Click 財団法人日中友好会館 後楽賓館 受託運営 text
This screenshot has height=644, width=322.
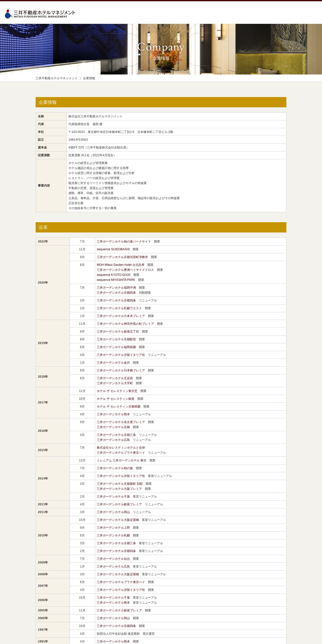[126, 634]
